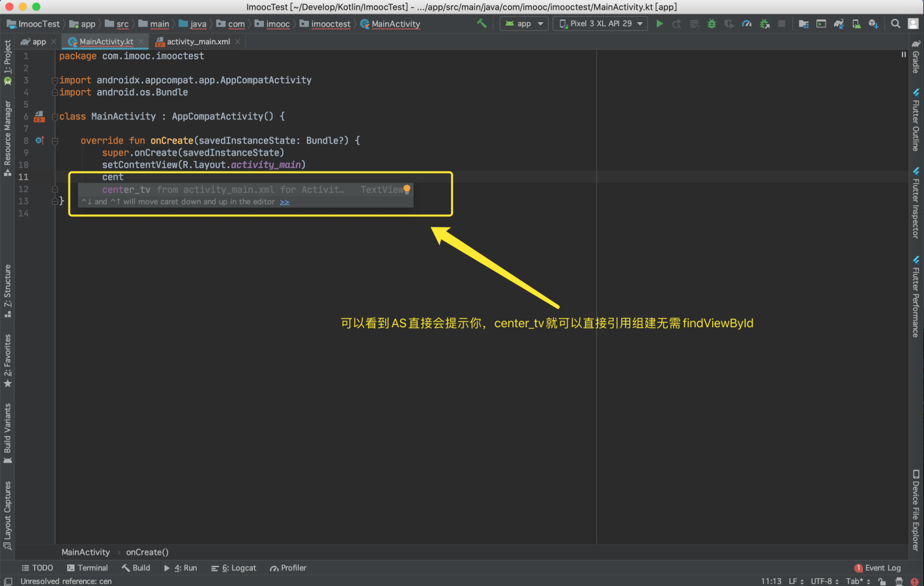This screenshot has height=586, width=924.
Task: Open the Flutter Inspector tool window
Action: click(x=916, y=203)
